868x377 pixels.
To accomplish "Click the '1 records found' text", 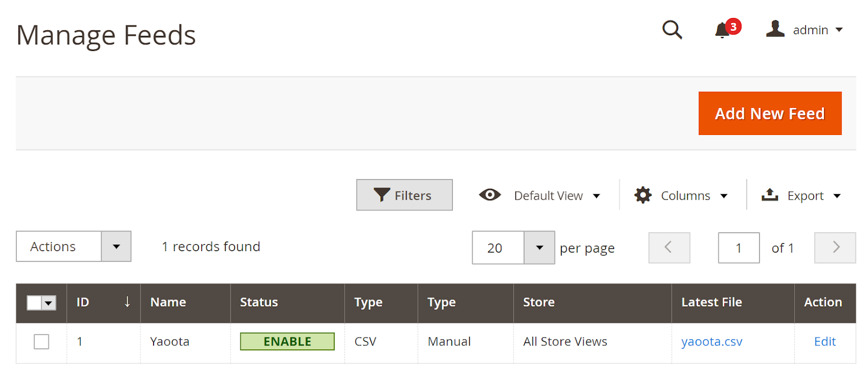I will [211, 247].
